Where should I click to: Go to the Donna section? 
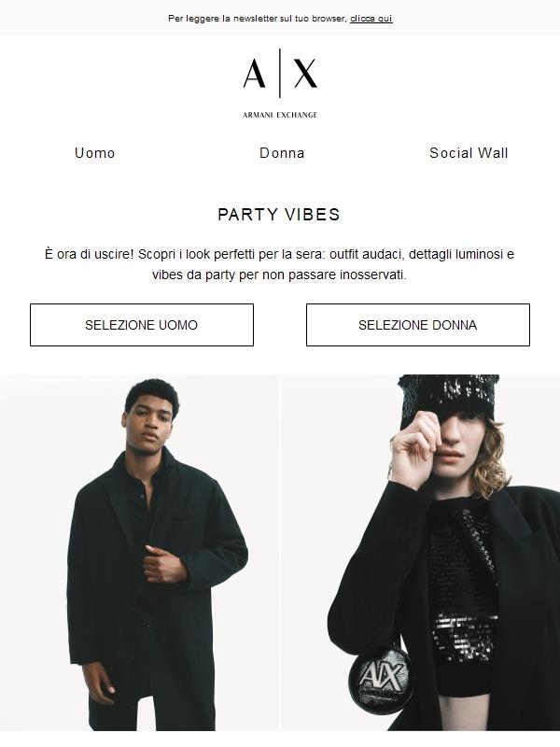click(282, 153)
